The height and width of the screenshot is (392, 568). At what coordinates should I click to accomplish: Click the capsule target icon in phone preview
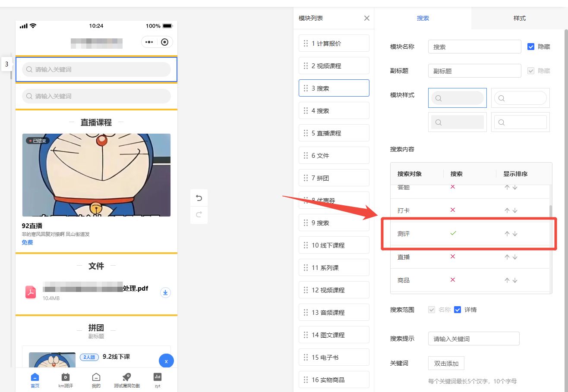[164, 42]
